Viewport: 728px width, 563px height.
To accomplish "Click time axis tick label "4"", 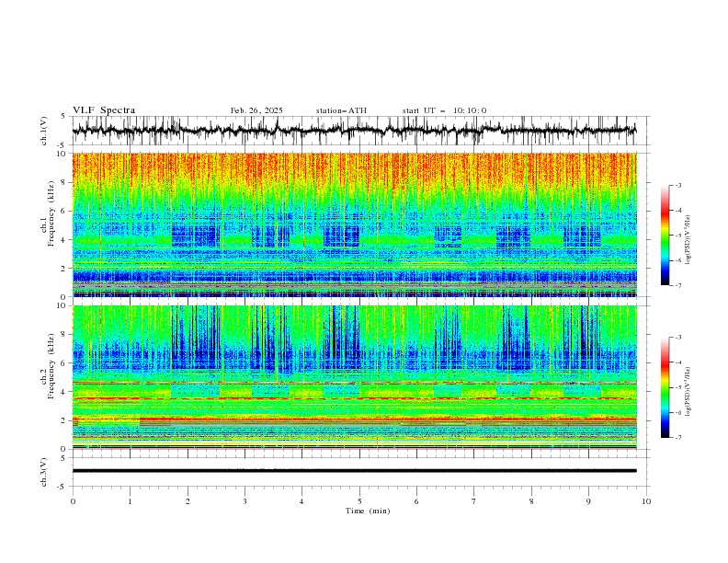I will click(x=301, y=501).
